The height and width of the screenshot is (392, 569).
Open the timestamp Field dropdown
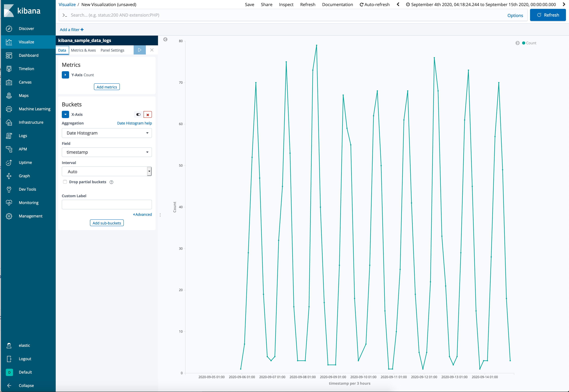107,152
